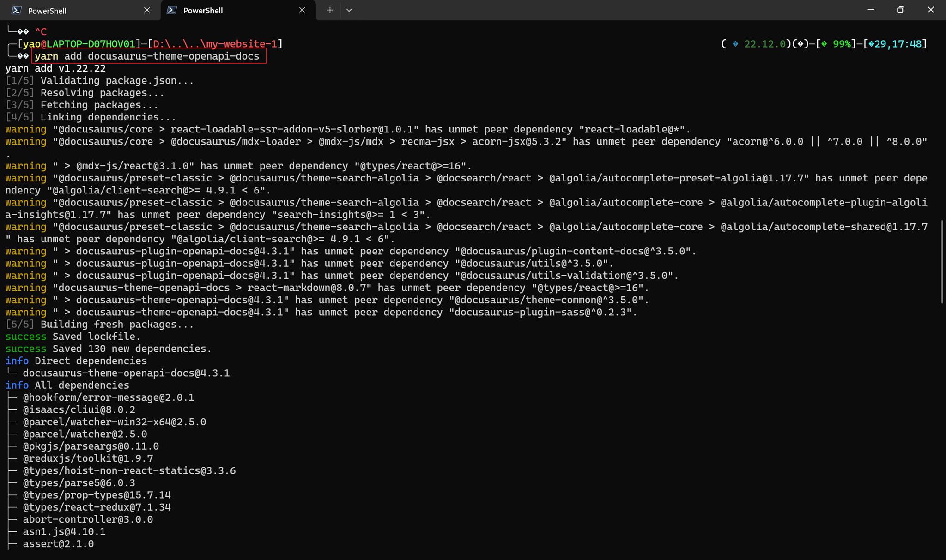Restore down the terminal window

tap(901, 10)
